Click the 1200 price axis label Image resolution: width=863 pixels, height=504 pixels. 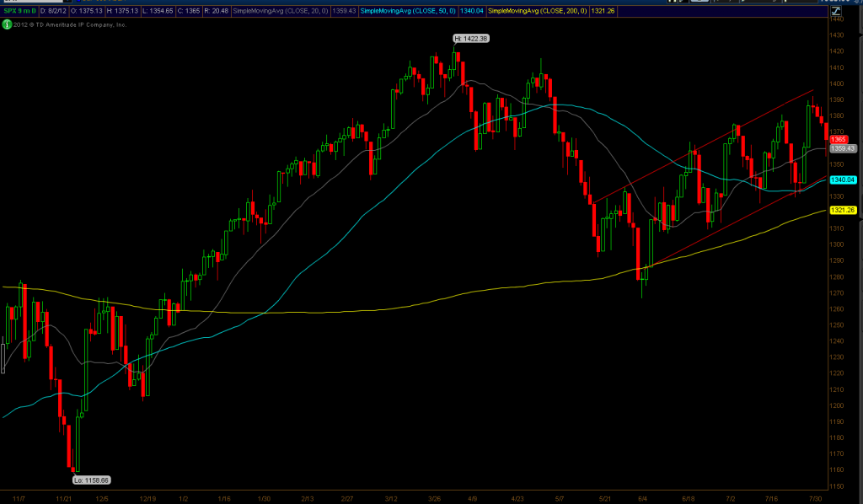point(837,405)
